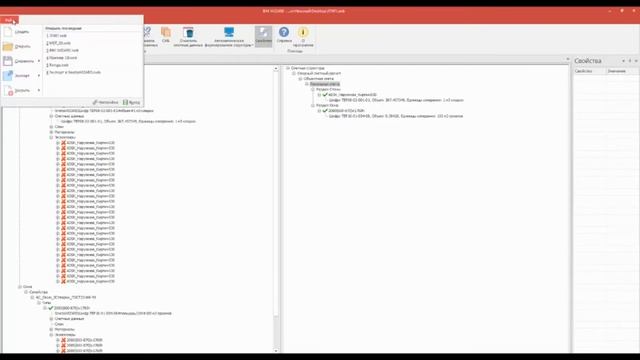Click the Сохранить floppy disk icon
640x360 pixels.
[8, 61]
